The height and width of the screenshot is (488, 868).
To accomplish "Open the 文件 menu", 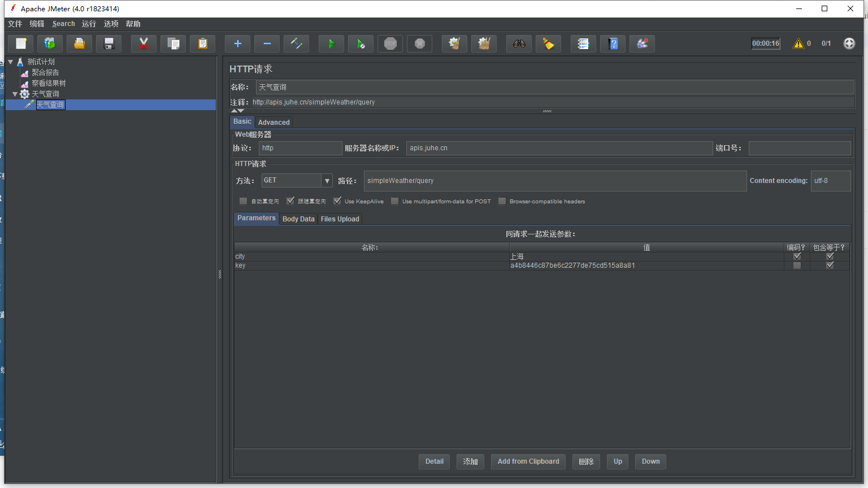I will 15,24.
